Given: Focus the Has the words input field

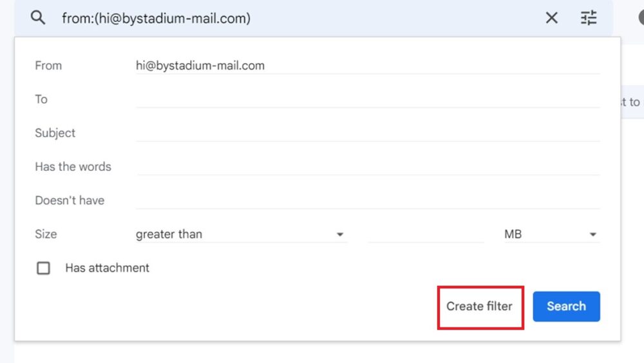Looking at the screenshot, I should pyautogui.click(x=367, y=166).
